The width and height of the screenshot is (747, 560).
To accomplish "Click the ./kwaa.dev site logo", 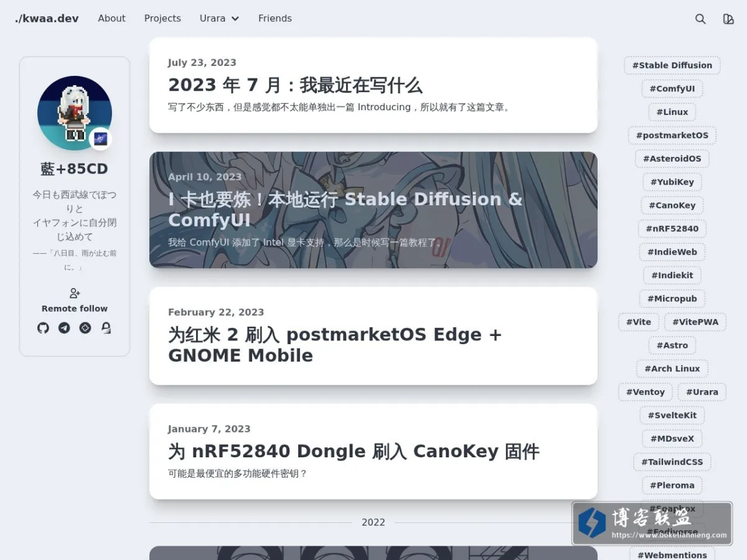I will pos(47,19).
